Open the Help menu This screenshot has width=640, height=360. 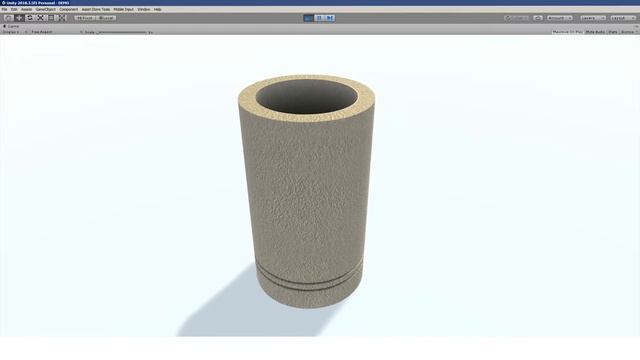pyautogui.click(x=158, y=9)
